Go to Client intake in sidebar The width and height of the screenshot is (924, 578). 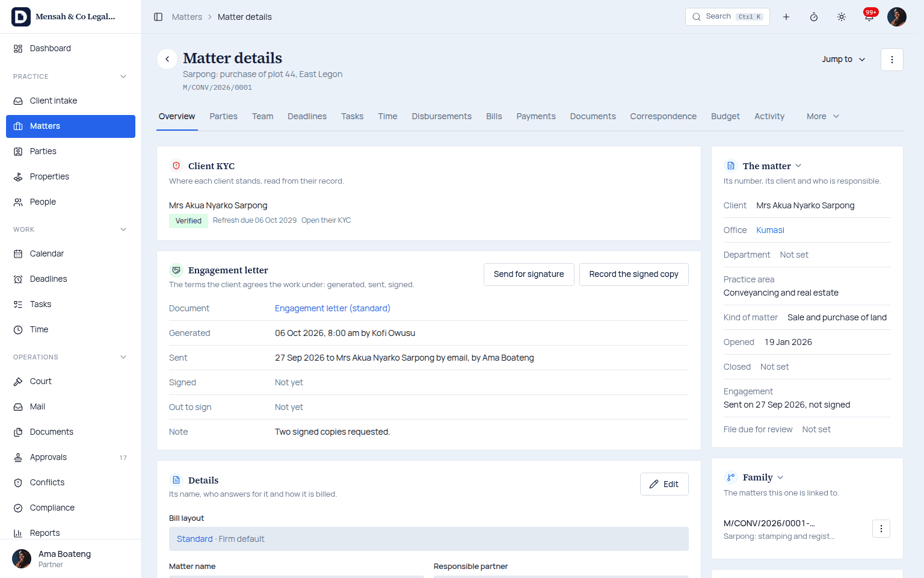point(70,101)
